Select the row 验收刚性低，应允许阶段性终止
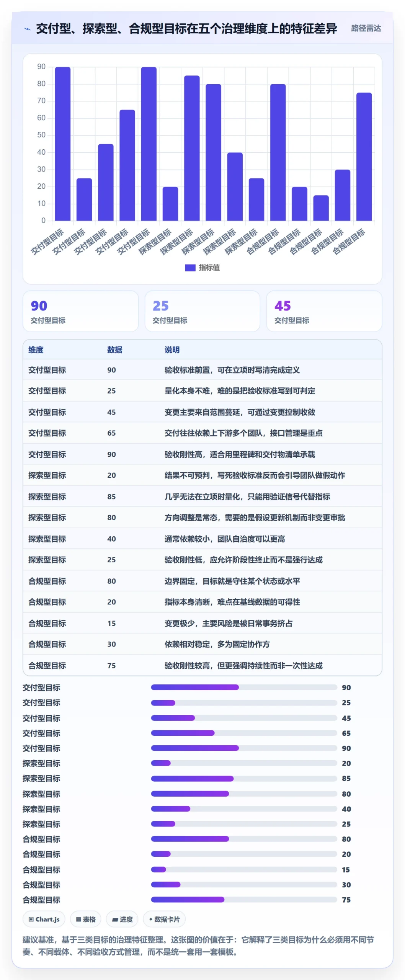The height and width of the screenshot is (980, 405). 202,560
